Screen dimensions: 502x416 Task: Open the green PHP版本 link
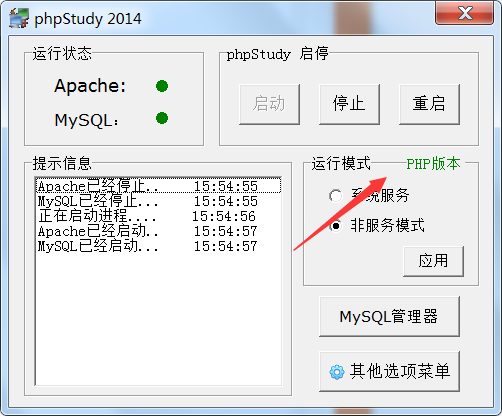433,164
